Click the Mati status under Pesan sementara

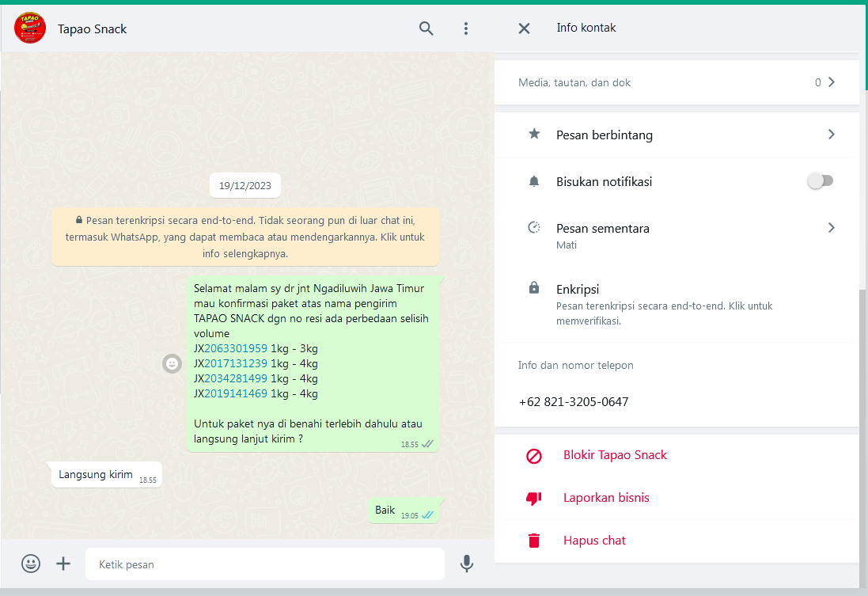[567, 245]
